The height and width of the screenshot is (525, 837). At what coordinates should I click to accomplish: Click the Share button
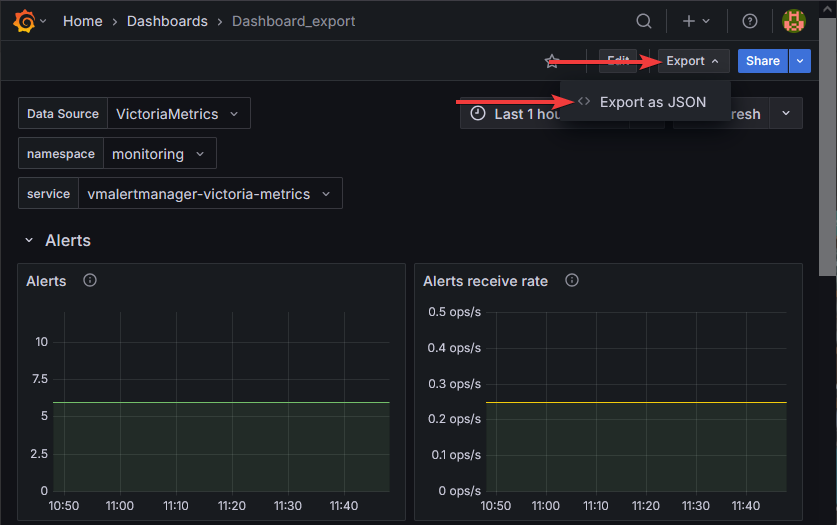click(762, 61)
